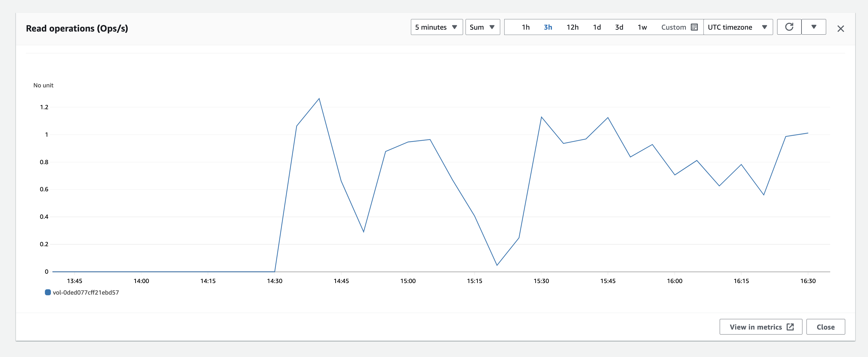868x357 pixels.
Task: Close the dialog with the X icon
Action: (841, 29)
